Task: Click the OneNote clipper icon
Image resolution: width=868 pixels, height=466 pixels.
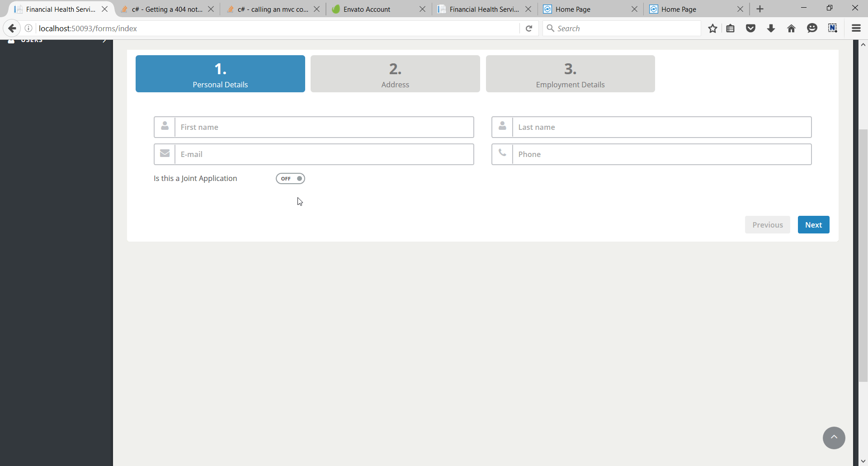Action: [833, 29]
